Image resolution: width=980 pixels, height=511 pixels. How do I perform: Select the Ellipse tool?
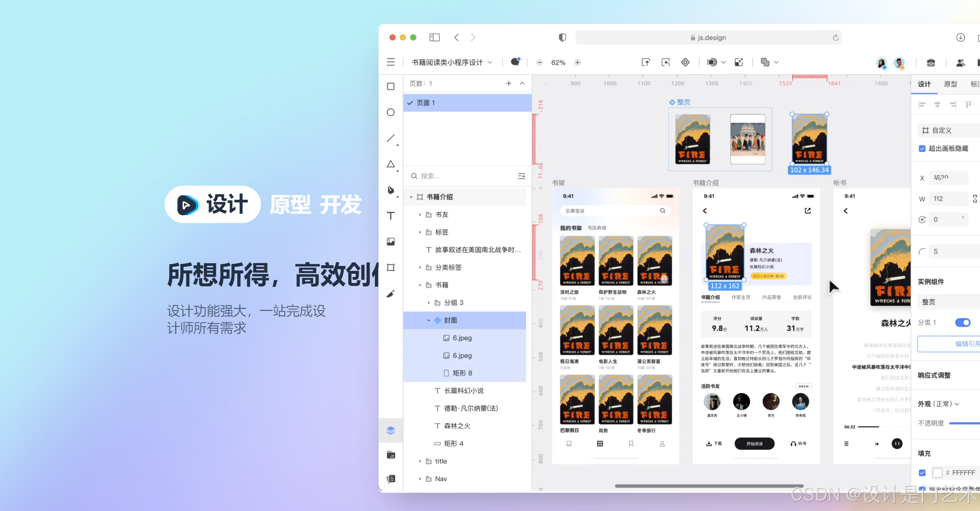tap(390, 112)
